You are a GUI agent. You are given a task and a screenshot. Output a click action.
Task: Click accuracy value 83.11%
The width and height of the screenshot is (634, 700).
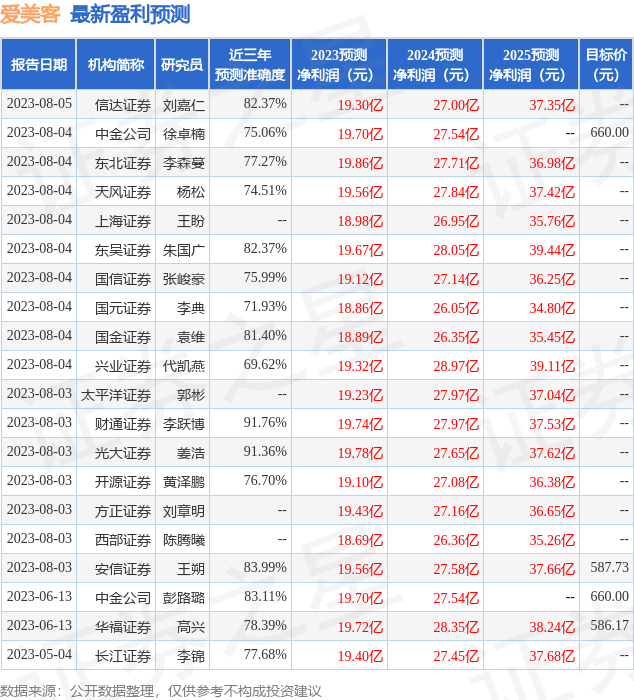(265, 597)
